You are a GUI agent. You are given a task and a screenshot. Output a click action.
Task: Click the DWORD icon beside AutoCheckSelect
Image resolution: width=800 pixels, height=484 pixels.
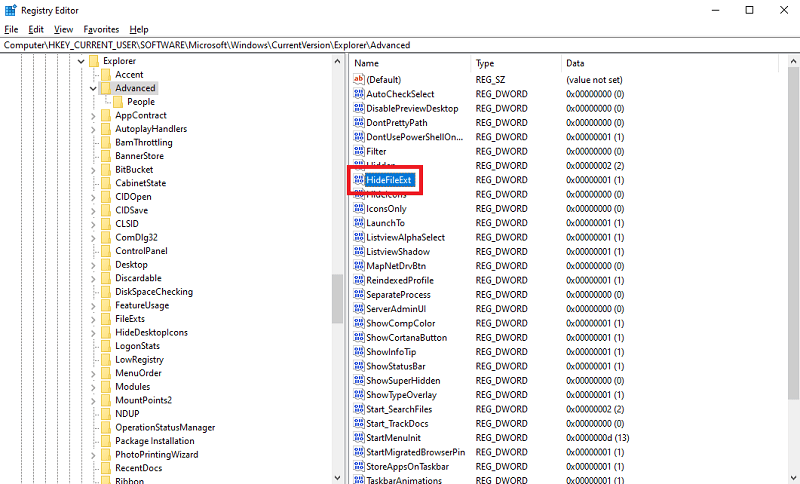point(358,94)
